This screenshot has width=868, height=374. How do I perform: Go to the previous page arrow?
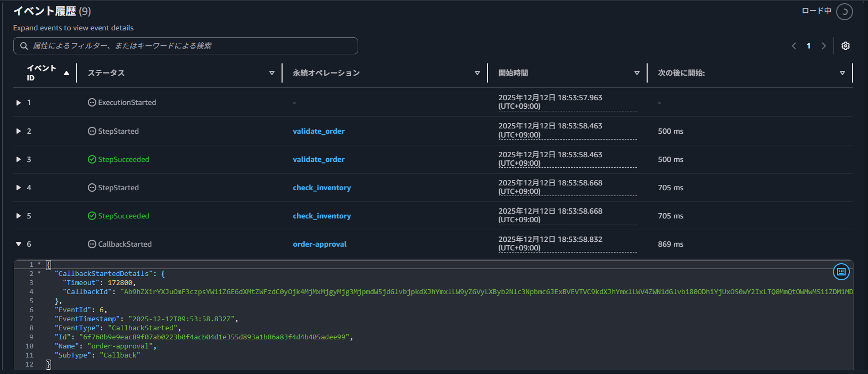pyautogui.click(x=793, y=46)
